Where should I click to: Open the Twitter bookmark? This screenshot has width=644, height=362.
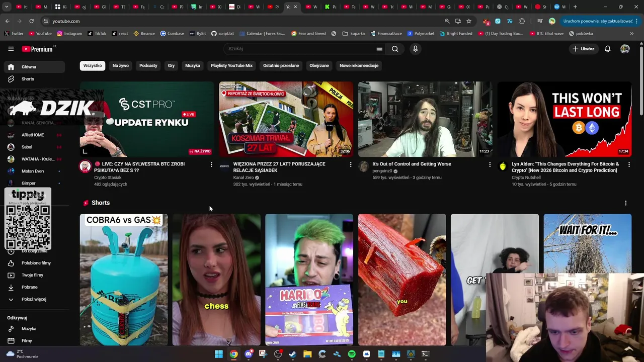pos(14,34)
